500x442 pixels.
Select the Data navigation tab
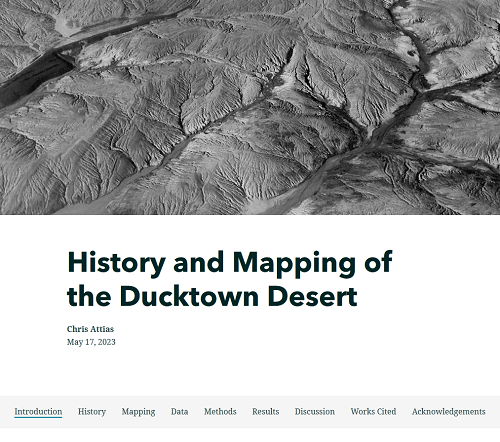click(x=179, y=412)
